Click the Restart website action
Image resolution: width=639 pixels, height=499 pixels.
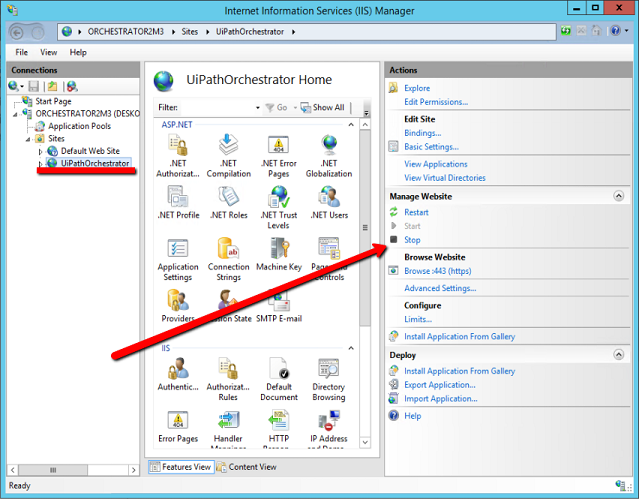(416, 212)
